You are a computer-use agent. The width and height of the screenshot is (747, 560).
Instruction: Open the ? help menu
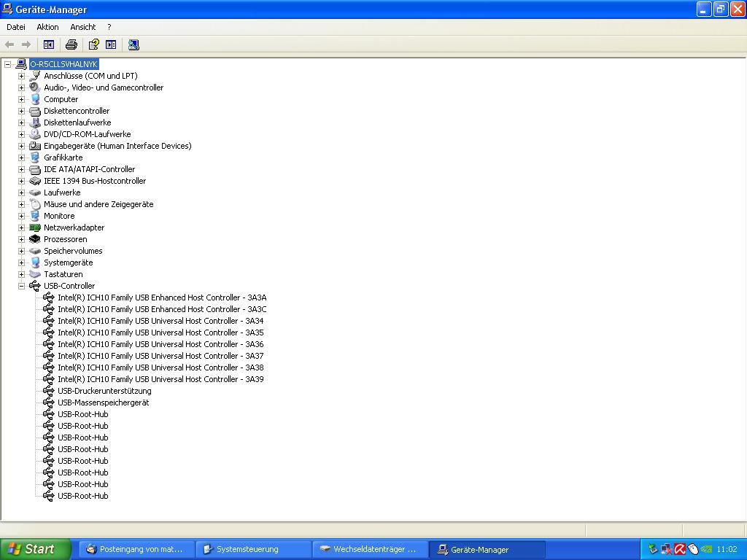tap(109, 27)
